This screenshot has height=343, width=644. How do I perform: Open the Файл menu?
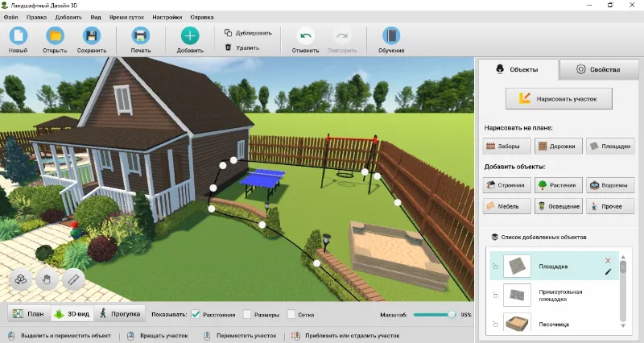pyautogui.click(x=10, y=17)
